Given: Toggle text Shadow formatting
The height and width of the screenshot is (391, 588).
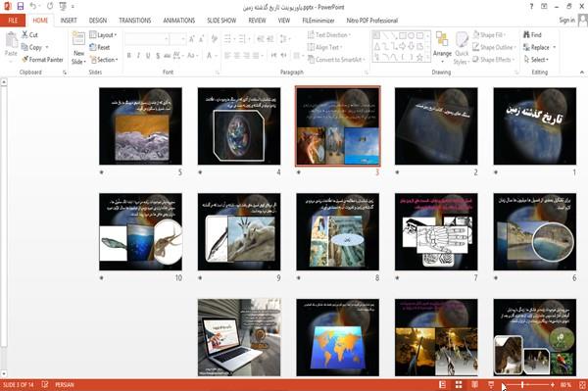Looking at the screenshot, I should 158,56.
